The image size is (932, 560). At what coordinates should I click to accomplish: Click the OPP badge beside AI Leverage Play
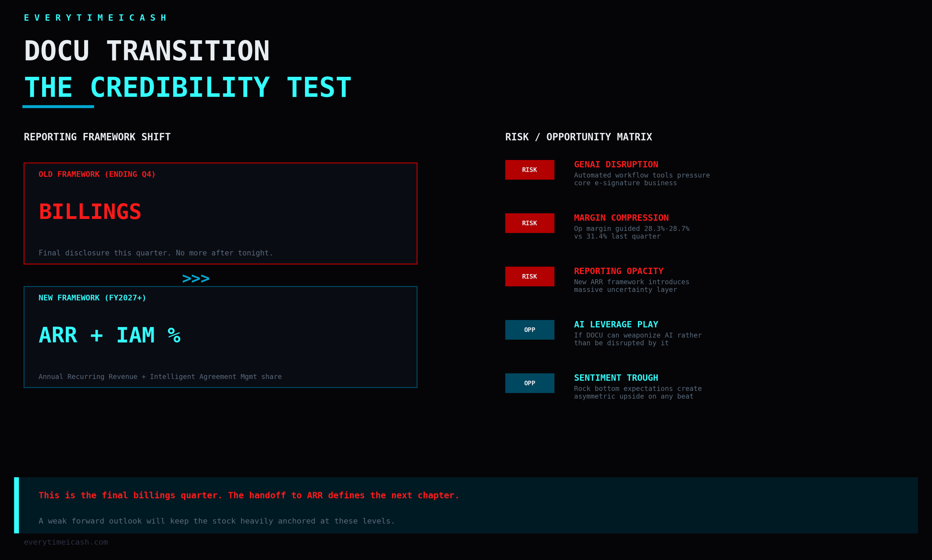[x=529, y=330]
